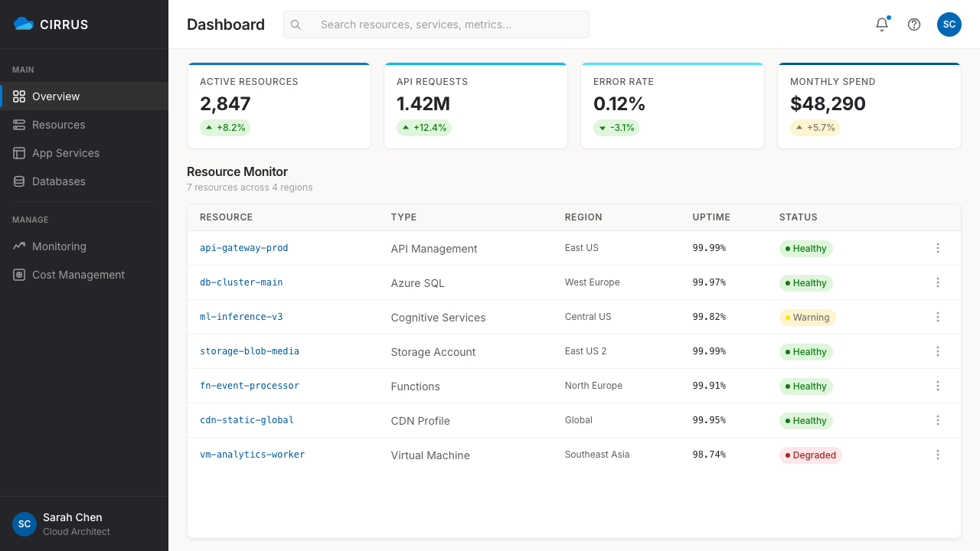The height and width of the screenshot is (551, 980).
Task: Click the Type column header
Action: pyautogui.click(x=404, y=217)
